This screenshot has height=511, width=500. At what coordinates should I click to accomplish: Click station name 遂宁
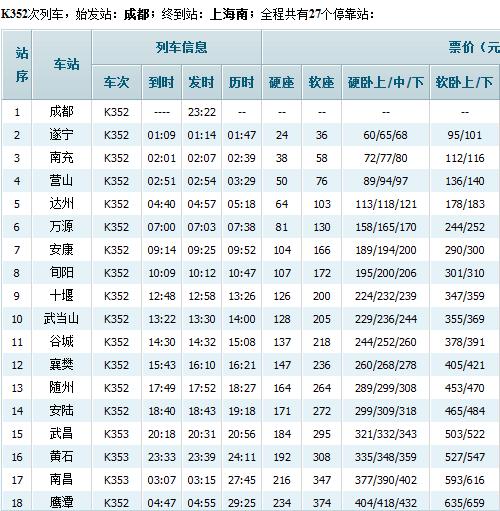[x=61, y=135]
